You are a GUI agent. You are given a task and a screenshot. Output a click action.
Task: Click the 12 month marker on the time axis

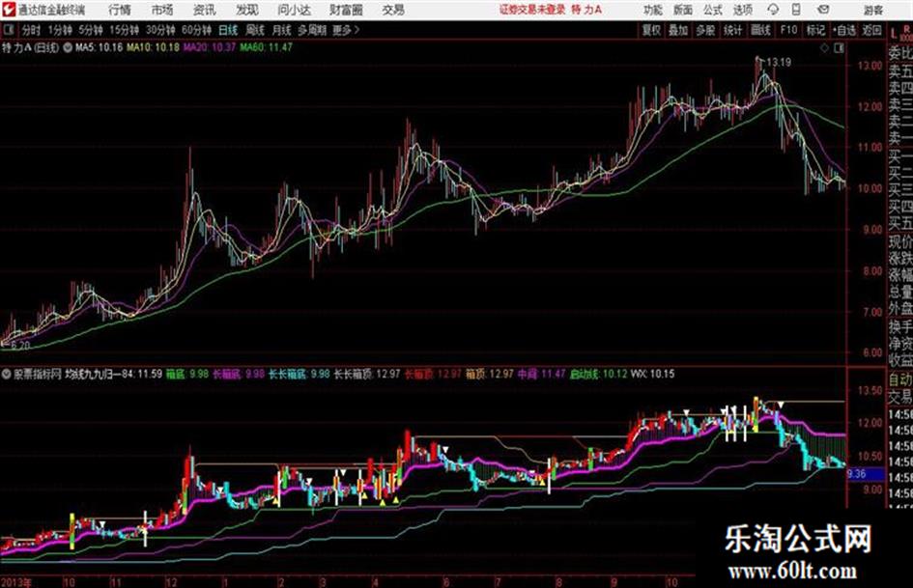171,582
